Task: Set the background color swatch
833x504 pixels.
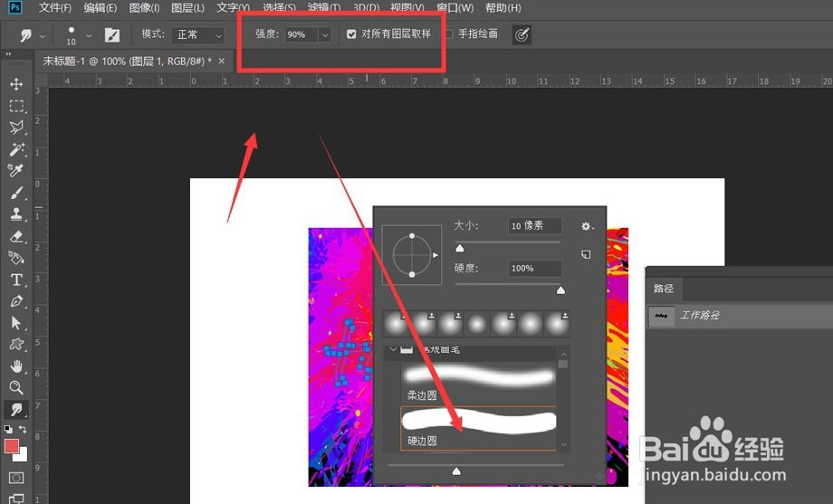Action: pos(23,456)
